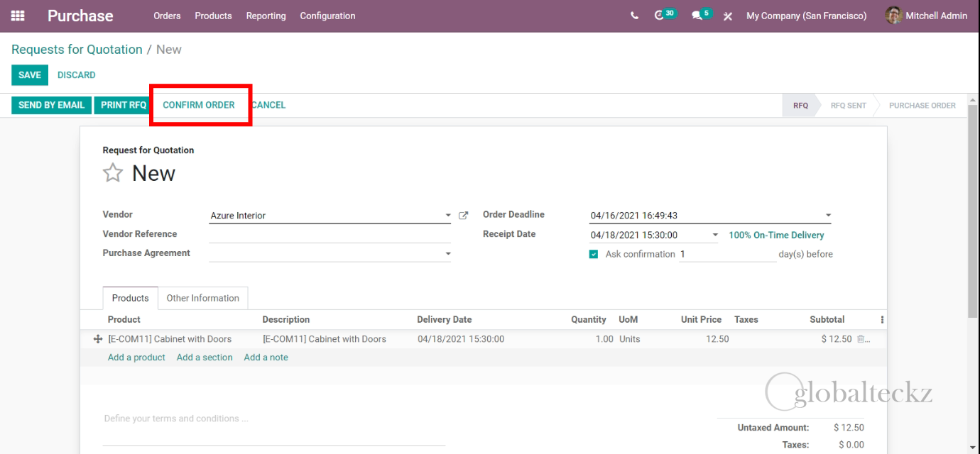The width and height of the screenshot is (980, 454).
Task: Click the phone call icon in top bar
Action: coord(634,16)
